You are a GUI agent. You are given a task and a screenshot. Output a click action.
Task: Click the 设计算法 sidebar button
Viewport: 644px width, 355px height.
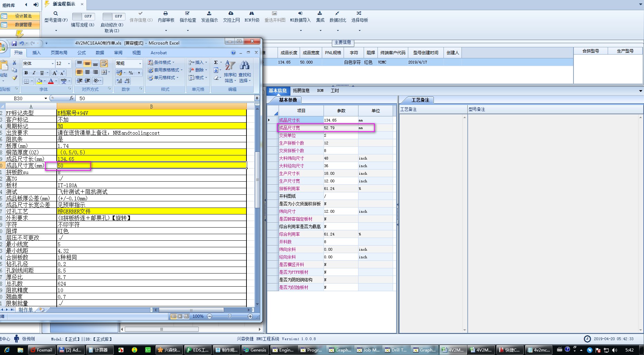click(20, 16)
